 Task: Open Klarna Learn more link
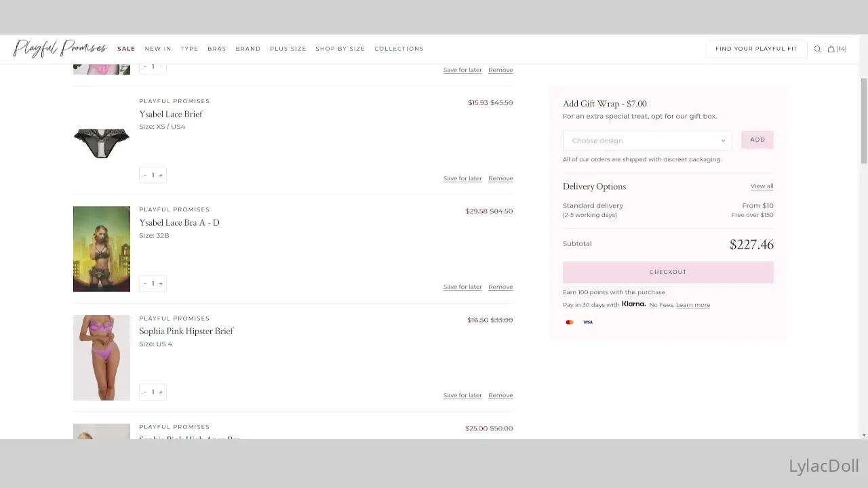point(693,305)
